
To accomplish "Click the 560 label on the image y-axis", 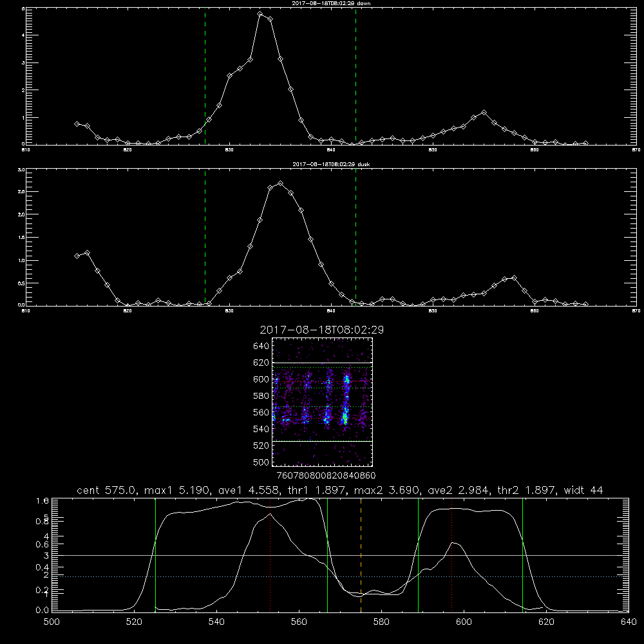I will coord(261,412).
